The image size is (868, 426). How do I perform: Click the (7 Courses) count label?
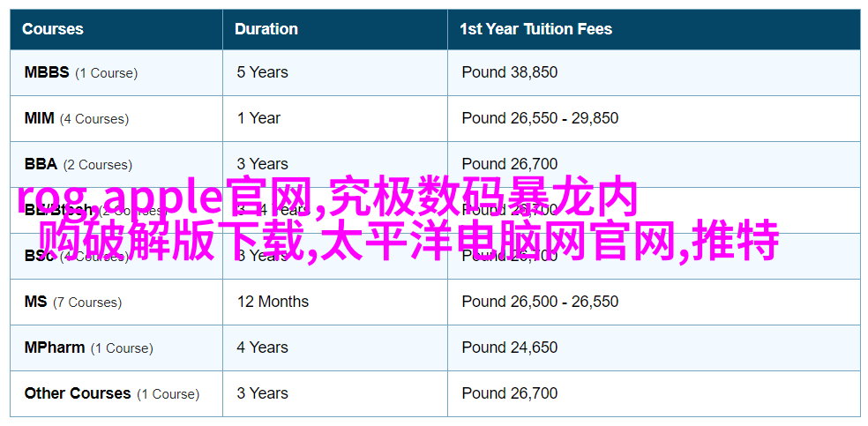87,303
